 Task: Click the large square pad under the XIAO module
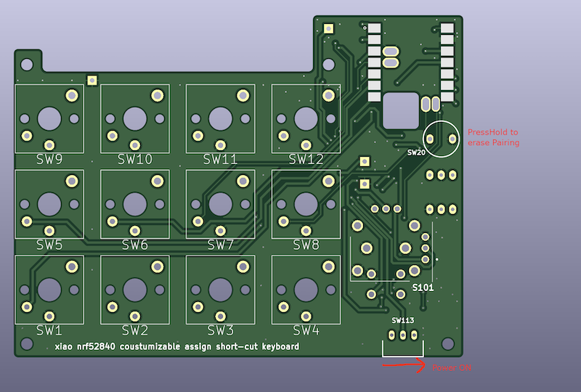[x=401, y=111]
